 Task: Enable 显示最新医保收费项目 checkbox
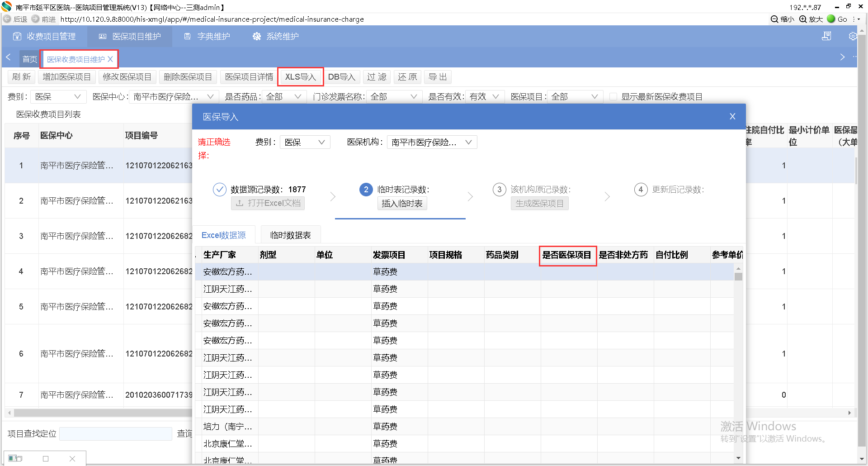(x=613, y=97)
